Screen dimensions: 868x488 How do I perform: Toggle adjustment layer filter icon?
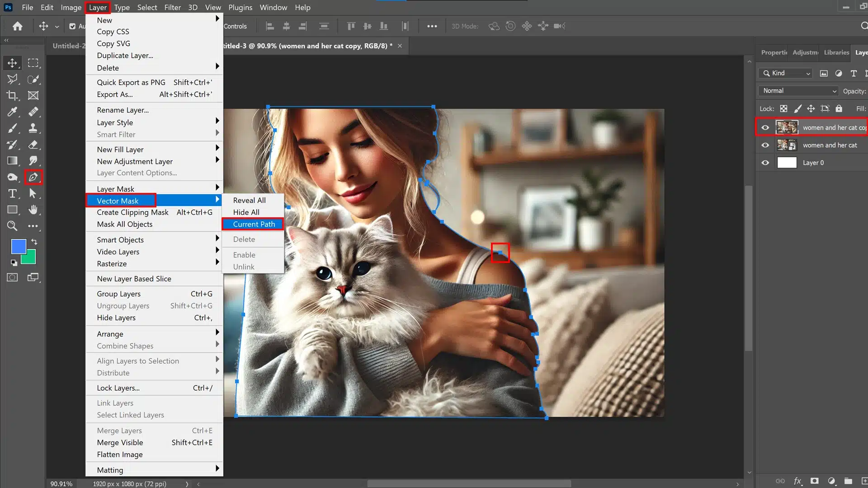(839, 73)
